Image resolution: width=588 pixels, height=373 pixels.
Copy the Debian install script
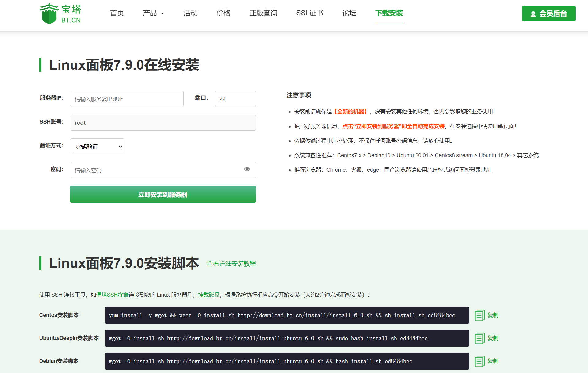(x=487, y=361)
